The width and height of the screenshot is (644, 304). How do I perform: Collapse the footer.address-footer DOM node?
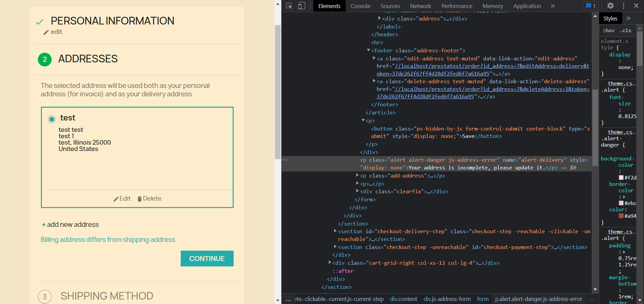[x=369, y=50]
